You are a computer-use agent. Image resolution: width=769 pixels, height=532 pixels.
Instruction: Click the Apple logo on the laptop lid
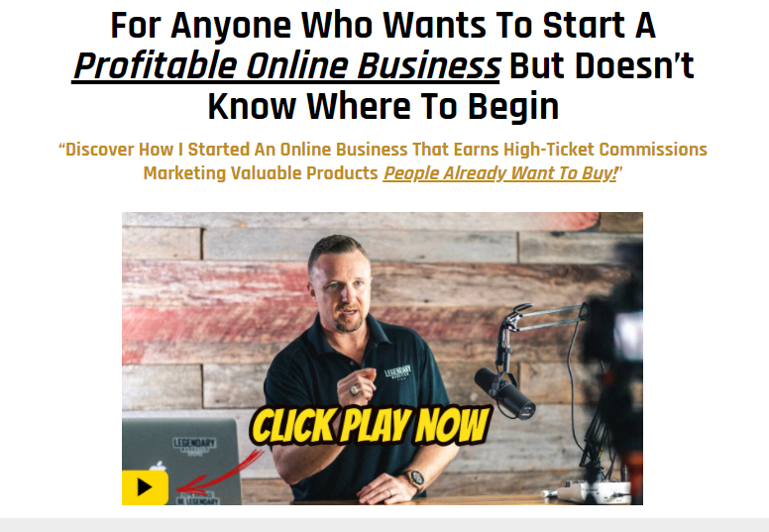click(158, 466)
